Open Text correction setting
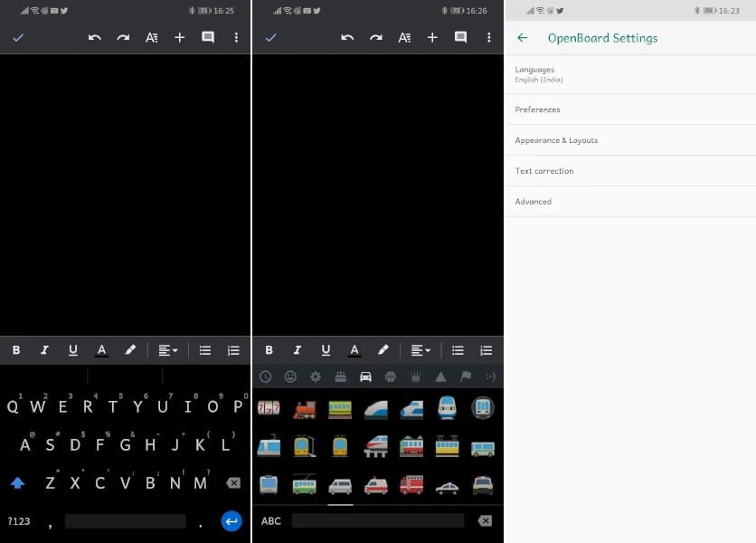 (630, 171)
